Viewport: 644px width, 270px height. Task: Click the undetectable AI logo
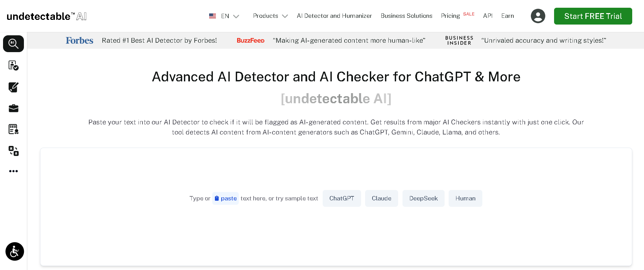click(x=46, y=16)
